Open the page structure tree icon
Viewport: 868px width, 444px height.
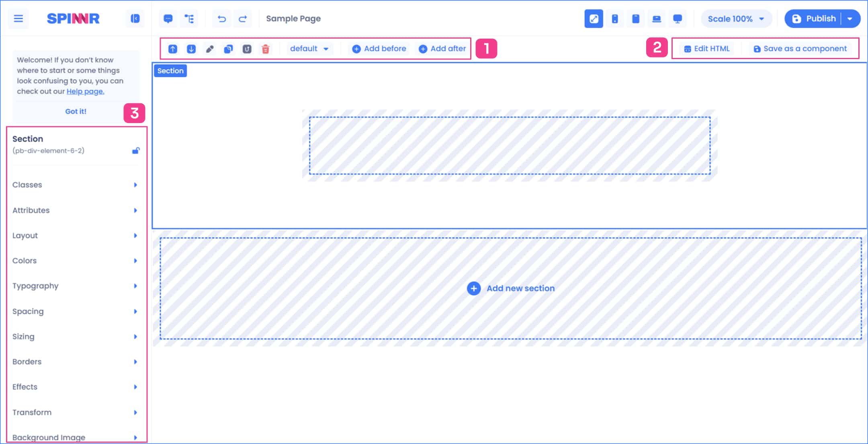[x=189, y=18]
